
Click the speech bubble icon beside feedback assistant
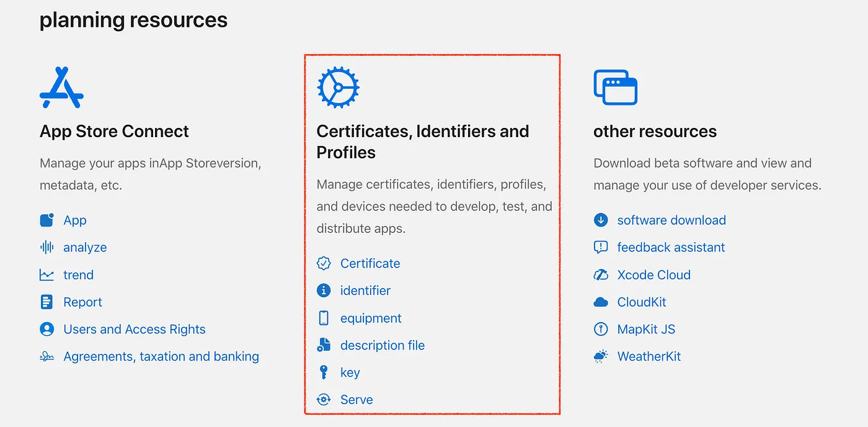(x=601, y=247)
